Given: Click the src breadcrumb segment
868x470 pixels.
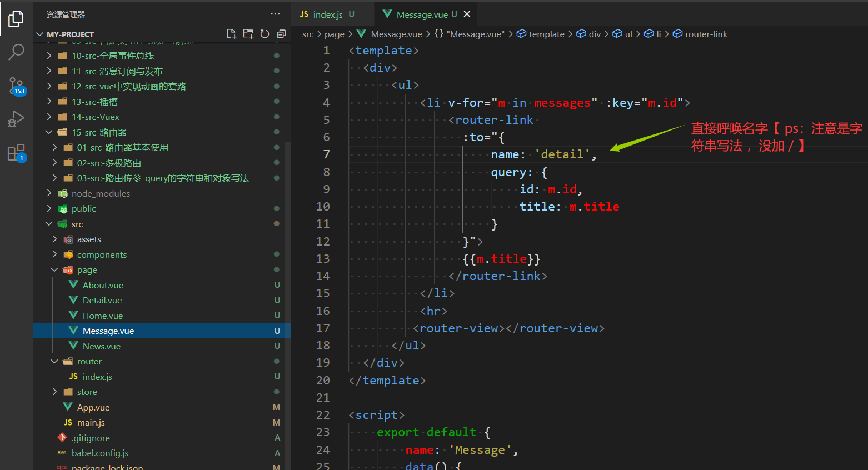Looking at the screenshot, I should (308, 34).
